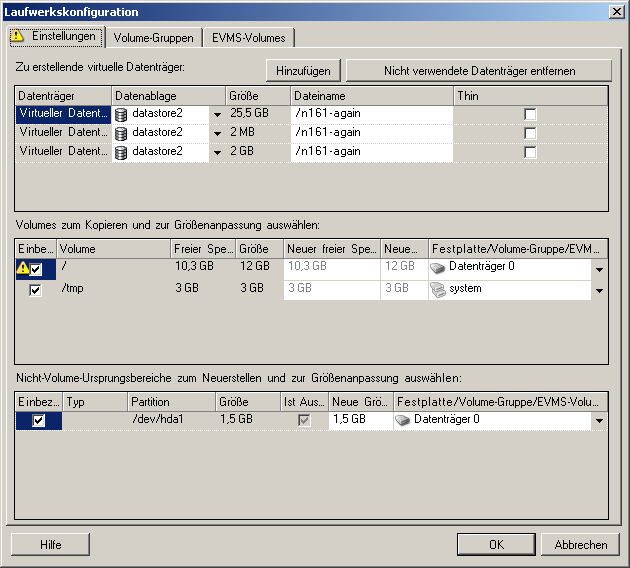
Task: Click the warning icon on Einstellungen tab
Action: point(19,37)
